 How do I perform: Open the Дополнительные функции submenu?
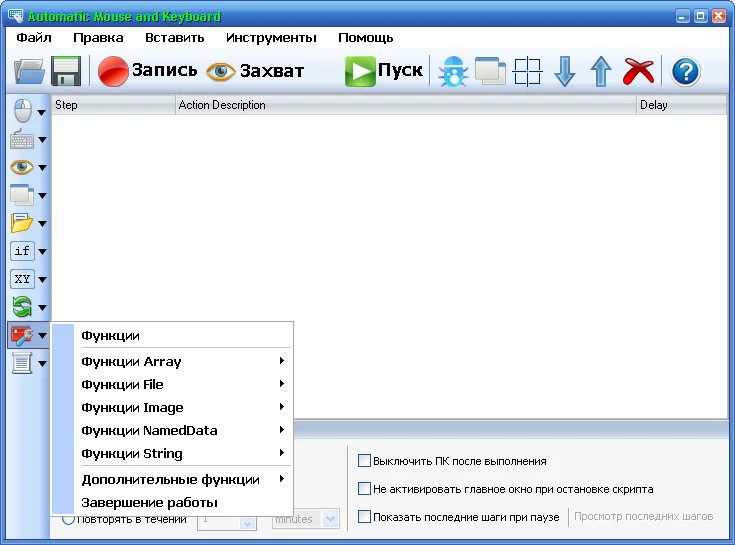point(172,479)
